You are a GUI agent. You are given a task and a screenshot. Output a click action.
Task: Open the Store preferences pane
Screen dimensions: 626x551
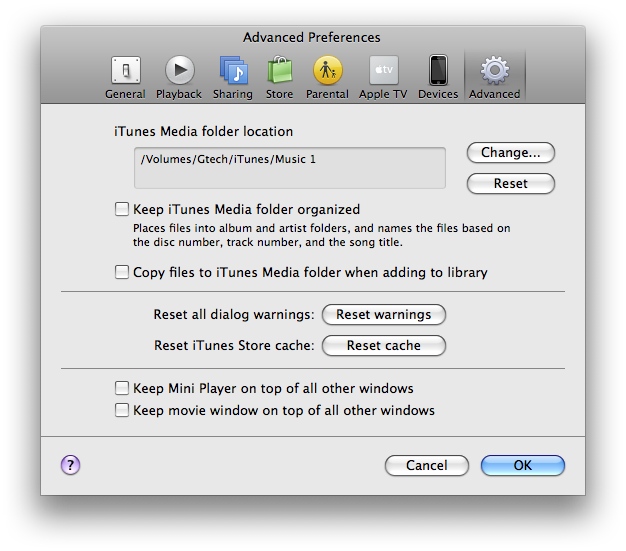279,78
